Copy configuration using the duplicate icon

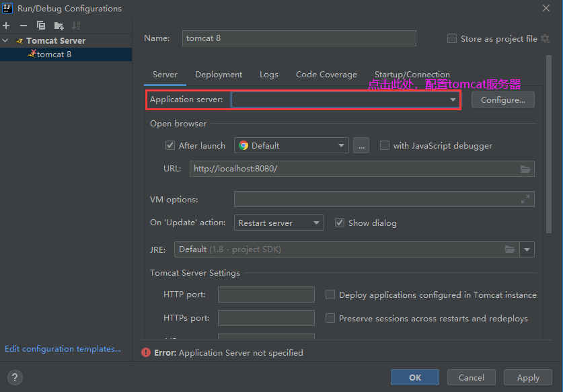pyautogui.click(x=41, y=26)
